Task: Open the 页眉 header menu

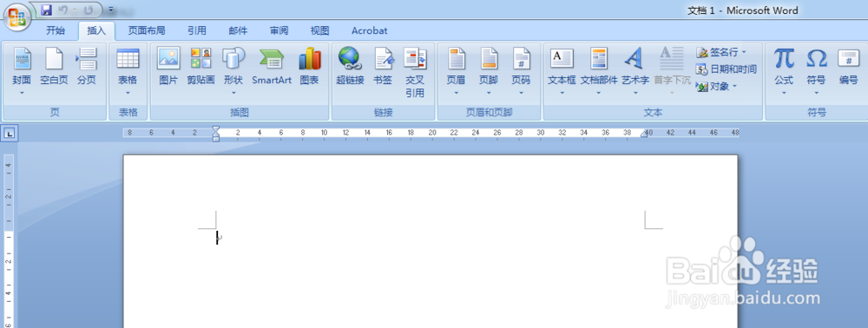Action: coord(457,72)
